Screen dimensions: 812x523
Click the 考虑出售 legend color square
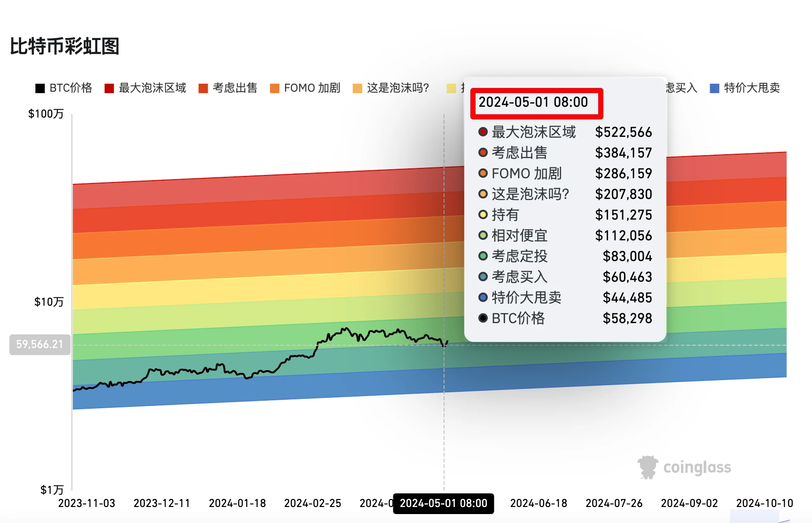203,88
